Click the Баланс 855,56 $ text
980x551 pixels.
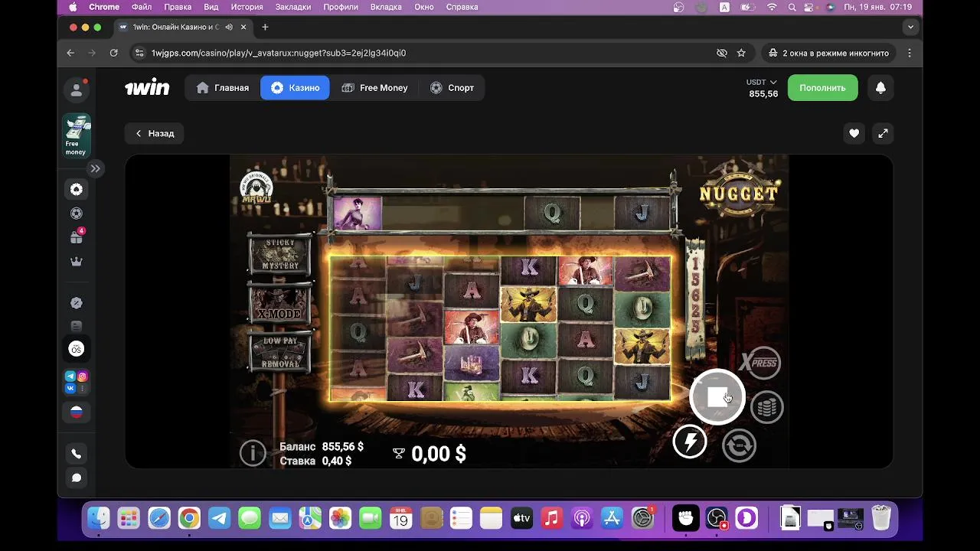click(x=322, y=446)
